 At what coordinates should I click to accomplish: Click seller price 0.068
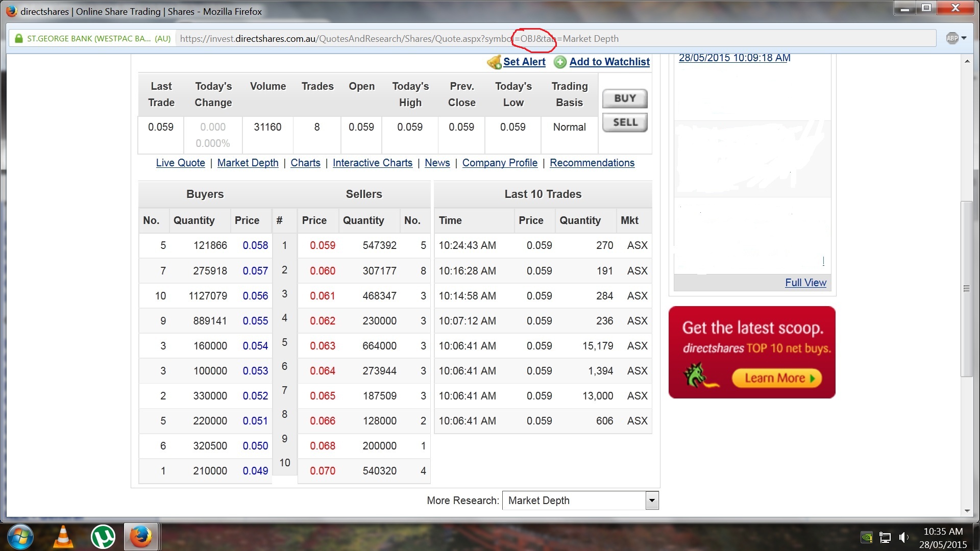pos(323,446)
